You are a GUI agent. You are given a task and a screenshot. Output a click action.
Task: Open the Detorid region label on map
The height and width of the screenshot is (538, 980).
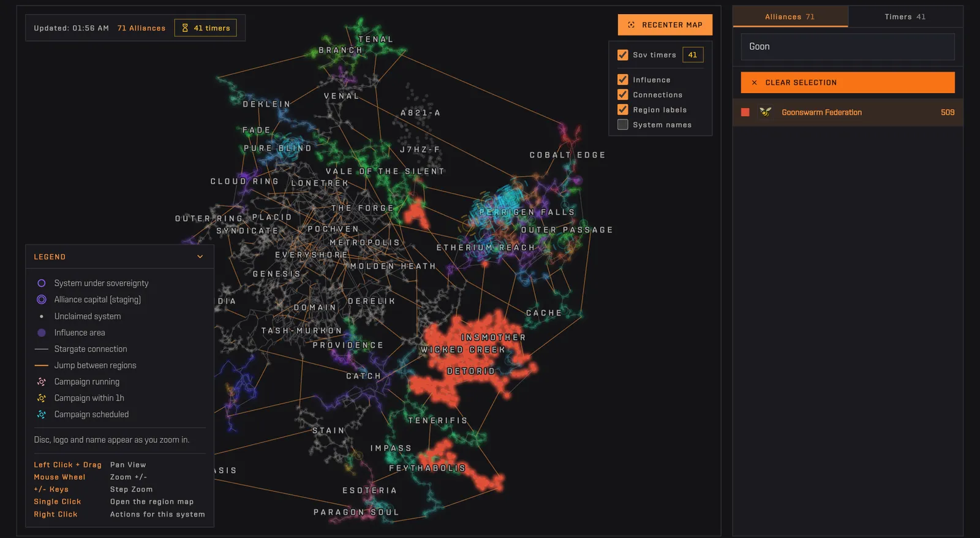(471, 371)
